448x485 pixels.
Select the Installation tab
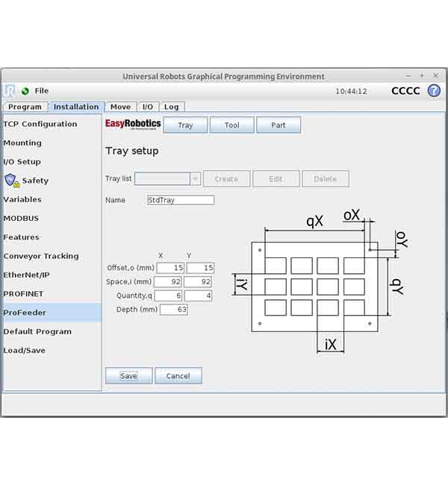click(x=76, y=107)
